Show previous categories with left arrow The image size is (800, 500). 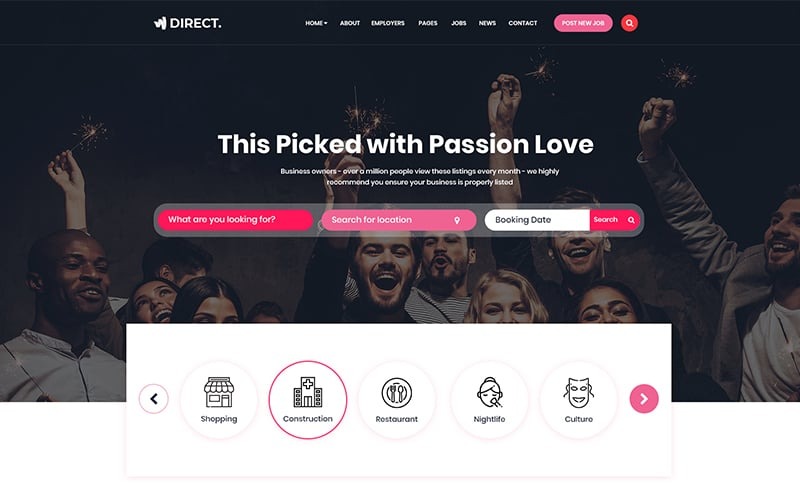point(154,398)
